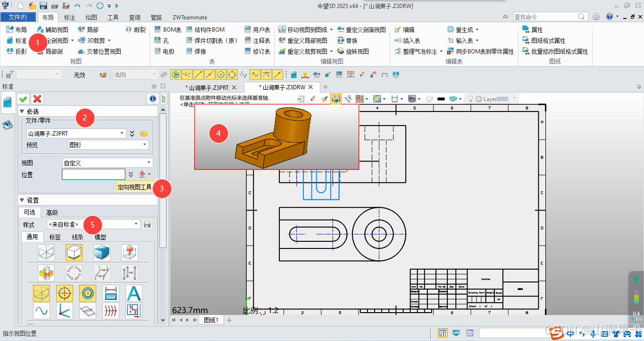Click the save style disk icon
The image size is (644, 341).
tap(147, 224)
